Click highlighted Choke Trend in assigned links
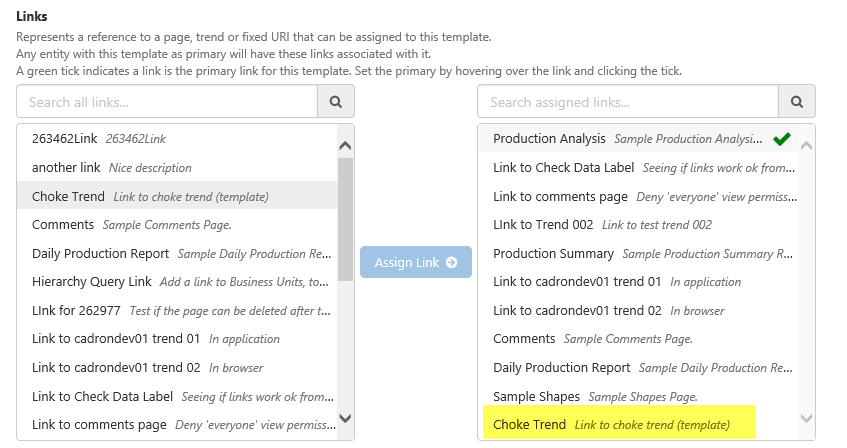Viewport: 847px width, 448px height. coord(529,425)
